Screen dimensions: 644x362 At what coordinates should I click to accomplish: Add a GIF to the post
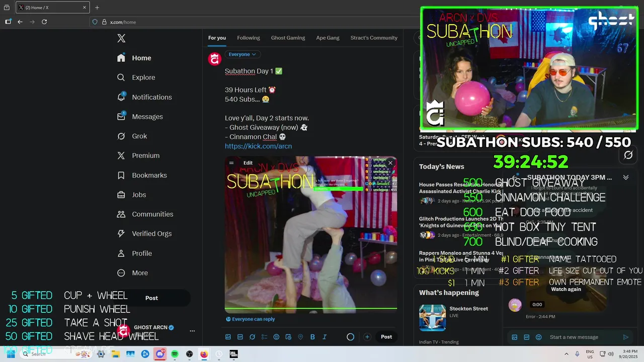click(x=240, y=337)
